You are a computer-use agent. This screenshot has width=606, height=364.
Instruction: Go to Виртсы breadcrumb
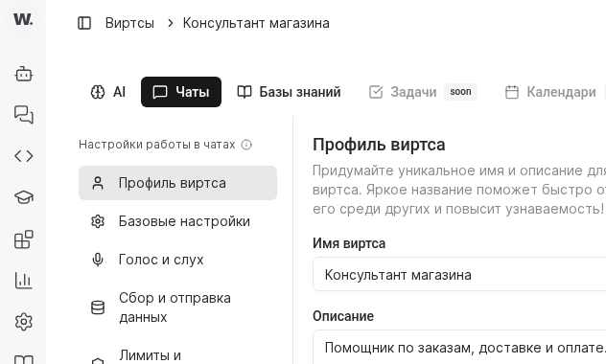(x=129, y=23)
